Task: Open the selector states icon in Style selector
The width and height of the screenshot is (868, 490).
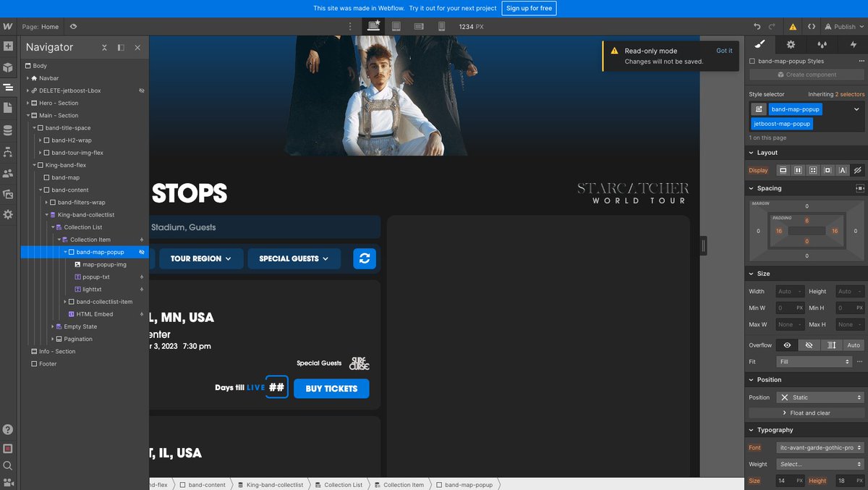Action: point(759,109)
